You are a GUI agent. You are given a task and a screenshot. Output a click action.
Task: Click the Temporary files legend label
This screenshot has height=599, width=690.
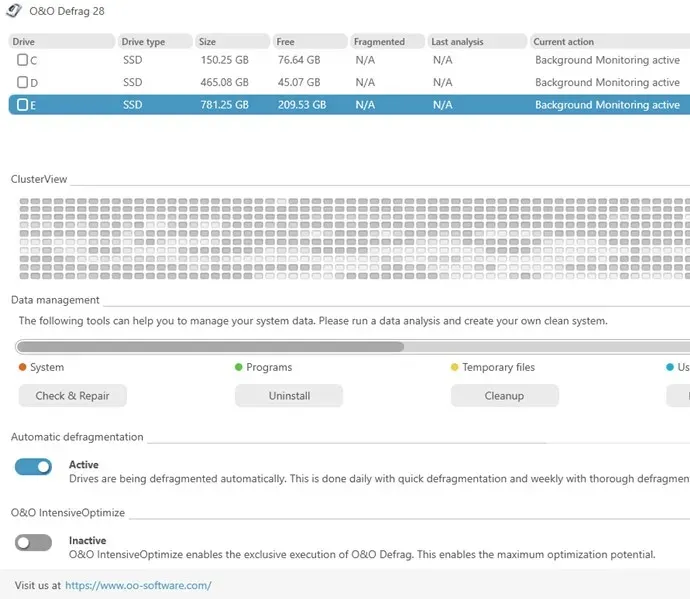tap(499, 367)
